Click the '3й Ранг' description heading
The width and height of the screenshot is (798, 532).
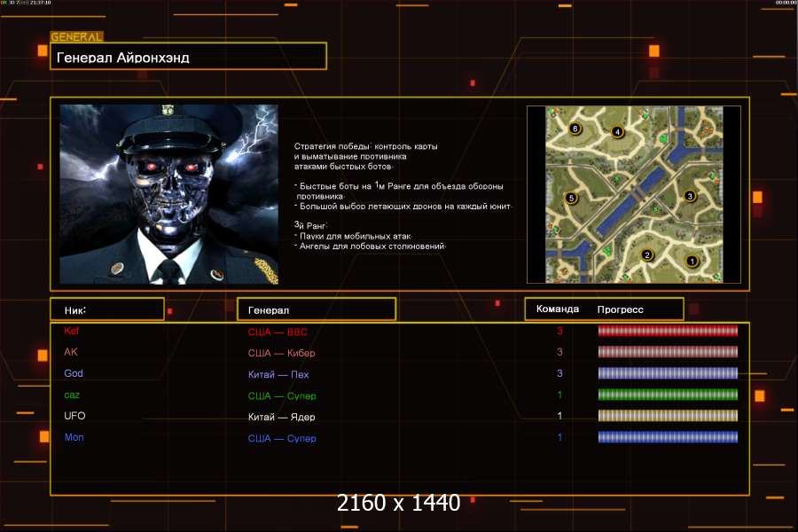coord(311,225)
